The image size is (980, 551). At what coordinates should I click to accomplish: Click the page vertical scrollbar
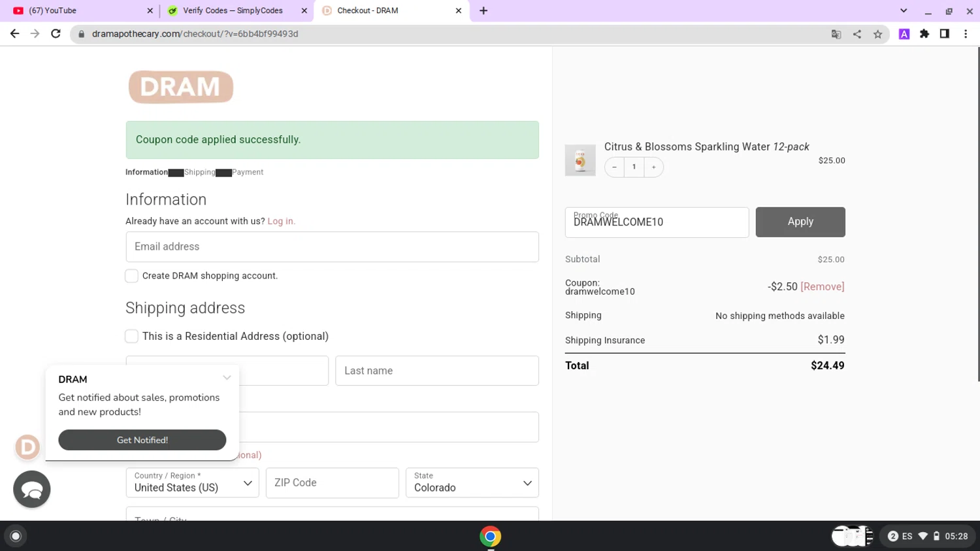click(977, 214)
